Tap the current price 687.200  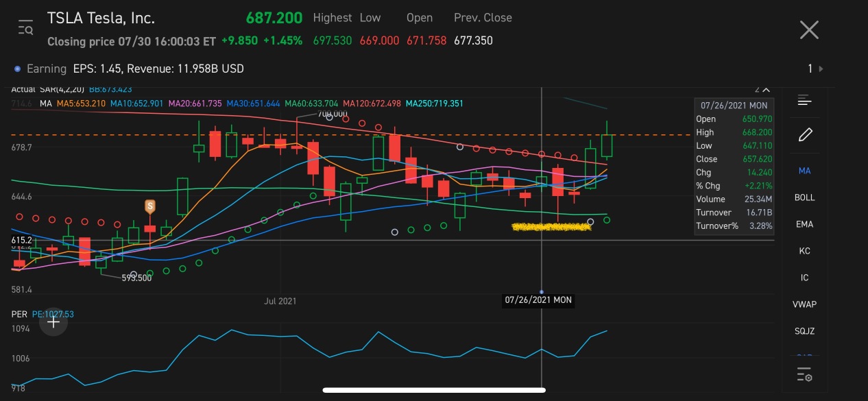point(274,18)
